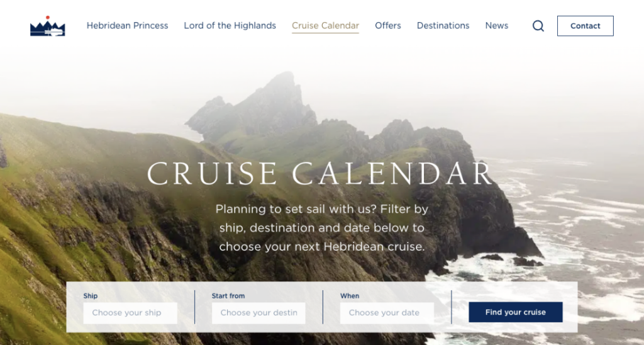Click the large CRUISE CALENDAR hero heading
The height and width of the screenshot is (345, 644).
pos(321,174)
